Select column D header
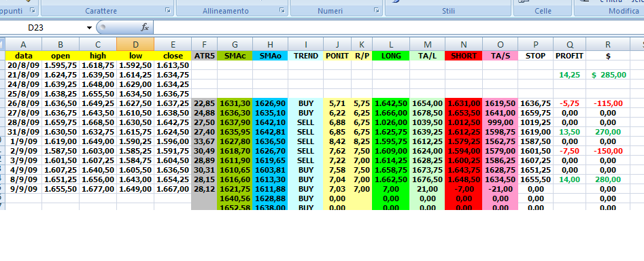 tap(135, 44)
